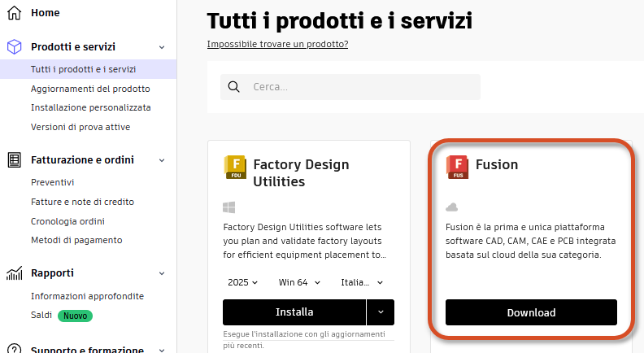Click the Factory Design Utilities product icon

(235, 167)
